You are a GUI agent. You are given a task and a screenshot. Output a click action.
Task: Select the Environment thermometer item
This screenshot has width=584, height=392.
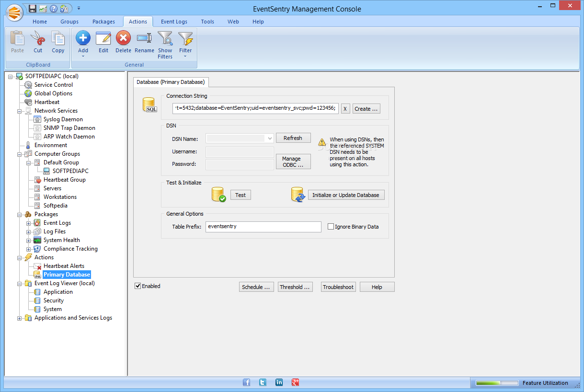tap(50, 145)
